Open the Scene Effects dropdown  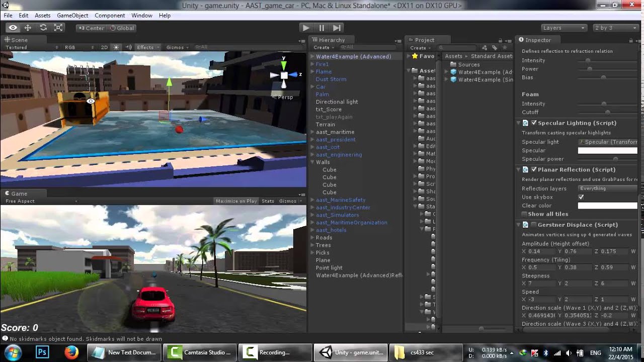(x=148, y=47)
